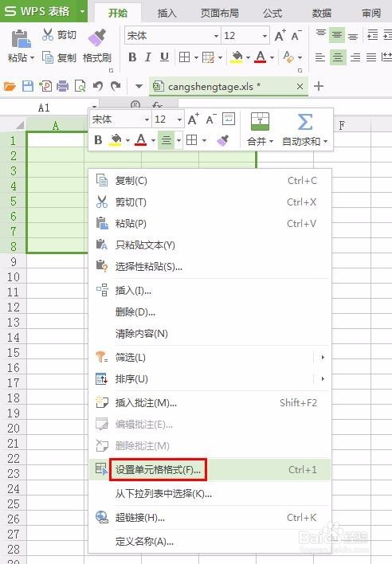Viewport: 392px width, 564px height.
Task: Click the mini toolbar font color A
Action: (141, 139)
